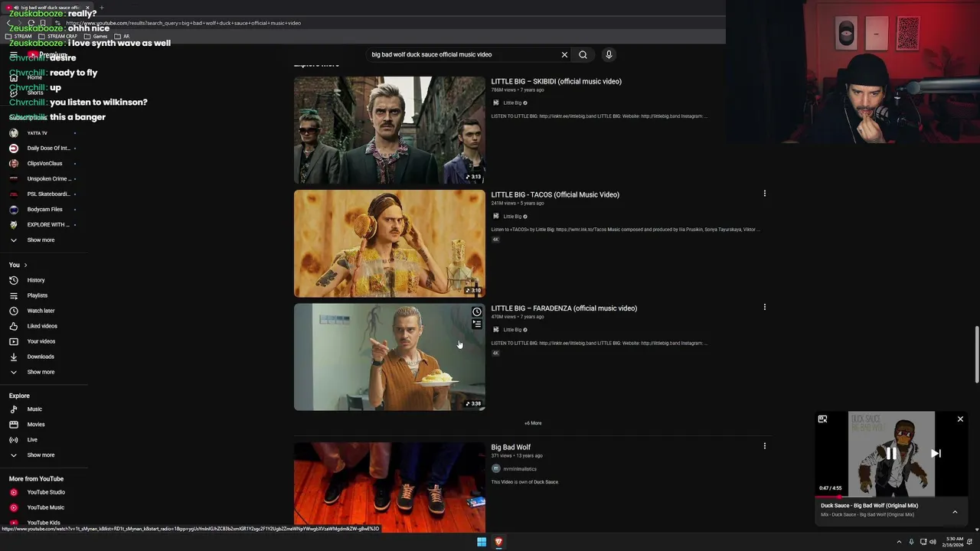Seek on the miniplayer progress bar
980x551 pixels.
[x=891, y=497]
